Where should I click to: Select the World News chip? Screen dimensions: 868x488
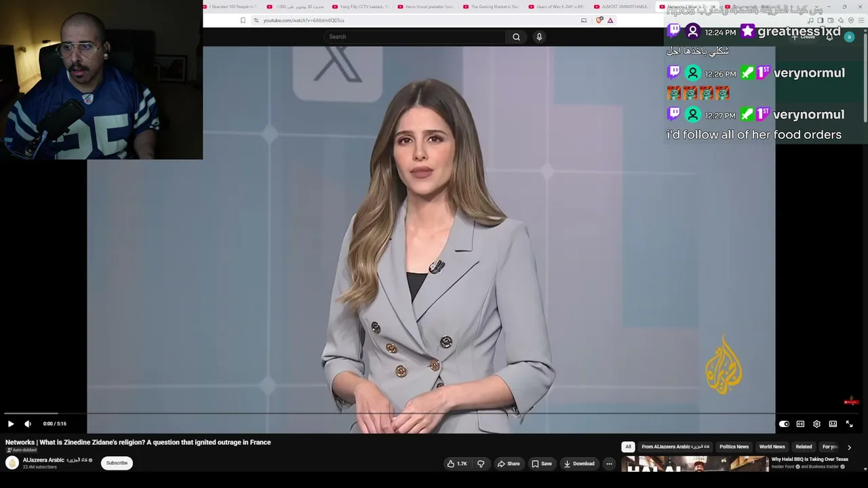click(772, 447)
